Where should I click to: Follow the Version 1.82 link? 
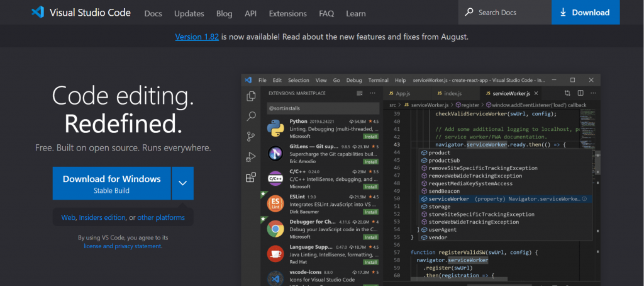(197, 37)
